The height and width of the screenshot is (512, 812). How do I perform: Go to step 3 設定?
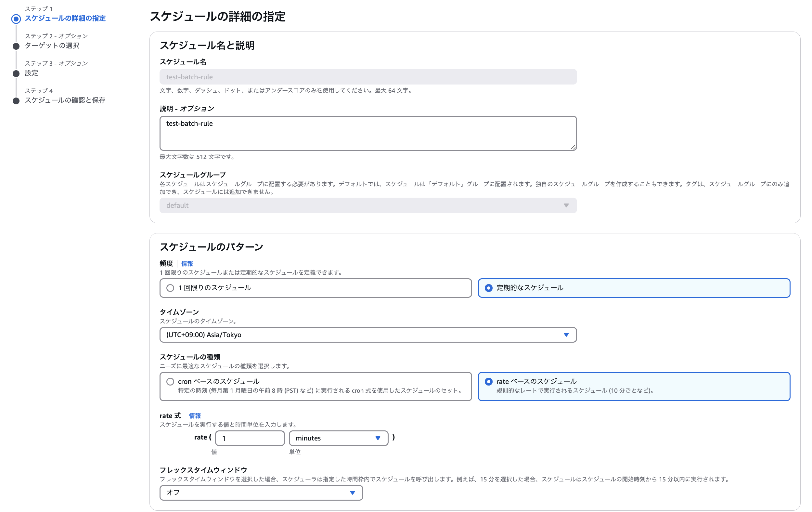[32, 73]
